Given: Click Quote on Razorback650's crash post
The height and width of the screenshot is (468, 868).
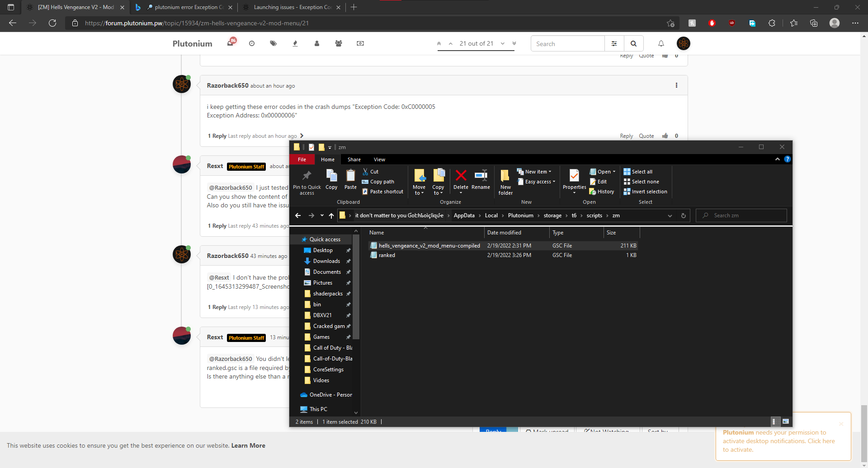Looking at the screenshot, I should pyautogui.click(x=646, y=136).
